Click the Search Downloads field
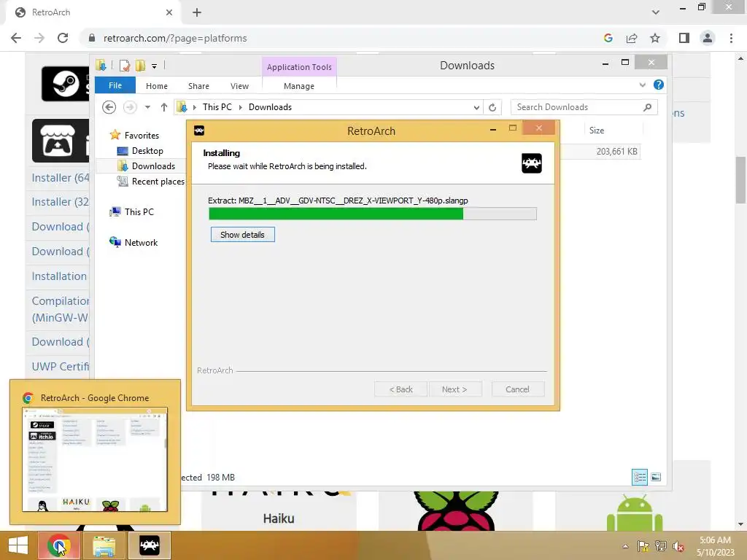 click(x=584, y=107)
